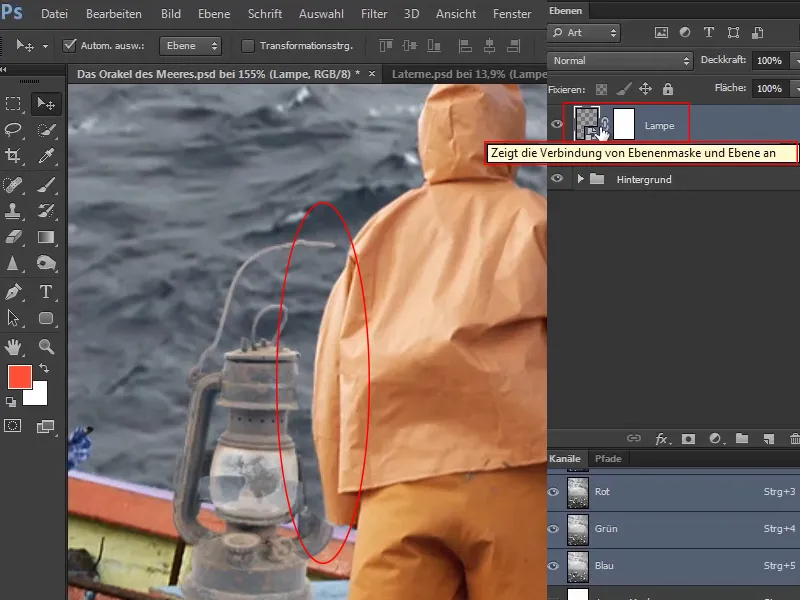Viewport: 800px width, 600px height.
Task: Open the Fenster menu
Action: point(512,14)
